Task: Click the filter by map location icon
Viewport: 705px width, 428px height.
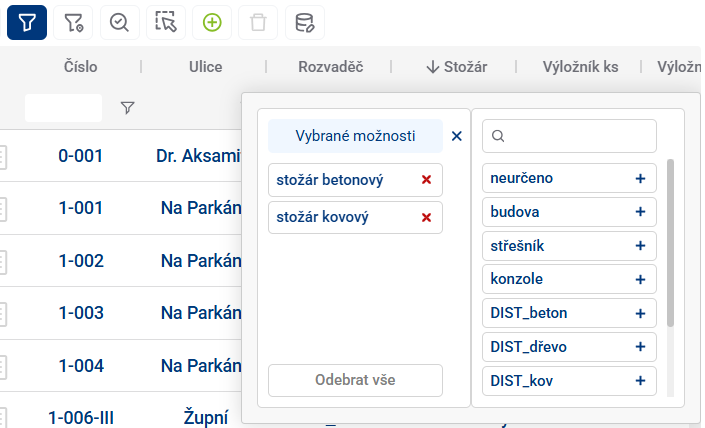Action: (x=73, y=21)
